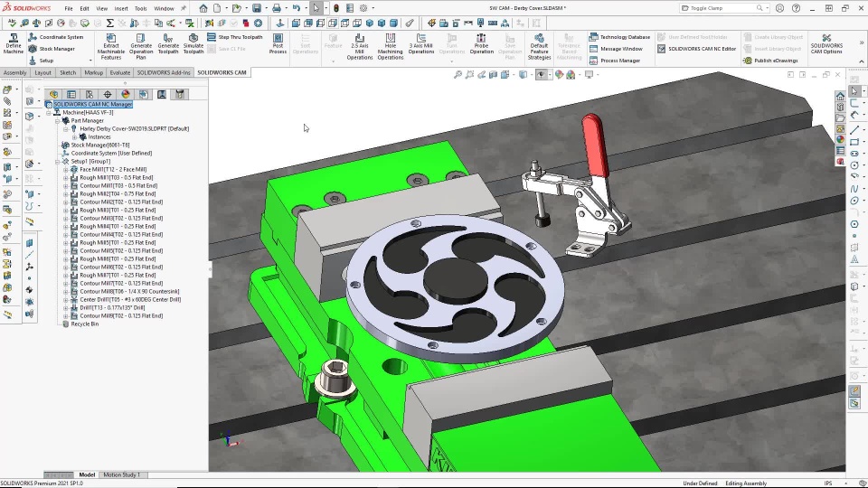The width and height of the screenshot is (868, 488).
Task: Click the Rebuild traffic light icon
Action: point(336,8)
